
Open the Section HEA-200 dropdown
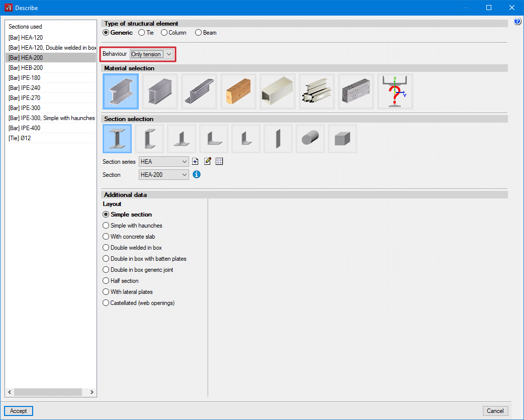(x=163, y=175)
